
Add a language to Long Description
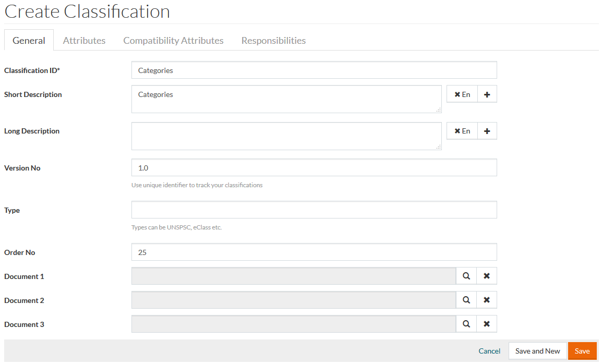click(487, 131)
